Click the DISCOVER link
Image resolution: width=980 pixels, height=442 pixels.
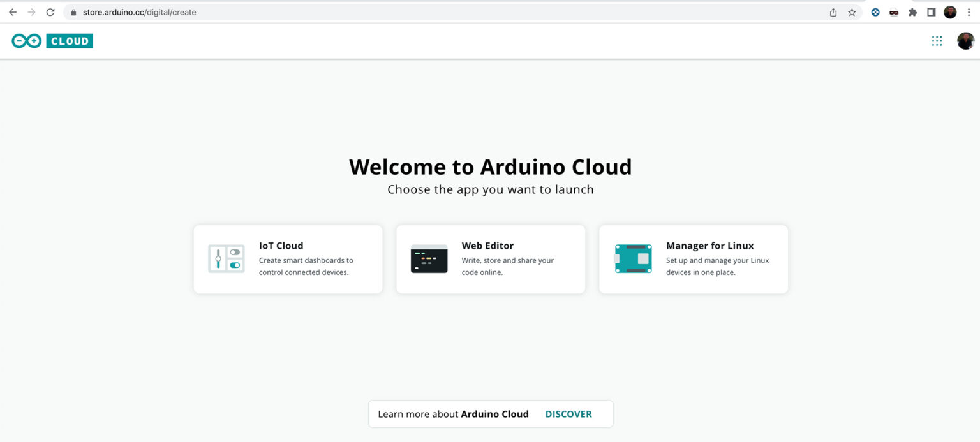coord(568,414)
